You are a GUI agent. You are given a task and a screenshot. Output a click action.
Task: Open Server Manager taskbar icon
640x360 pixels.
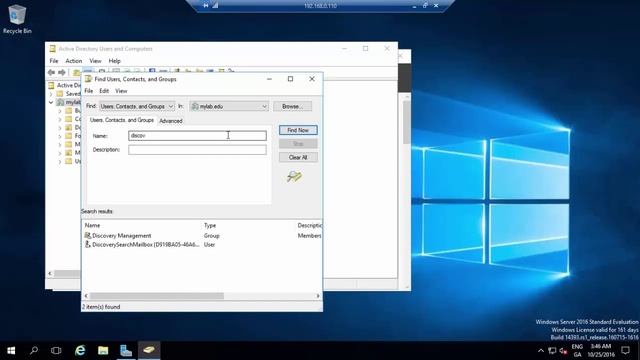(x=126, y=350)
